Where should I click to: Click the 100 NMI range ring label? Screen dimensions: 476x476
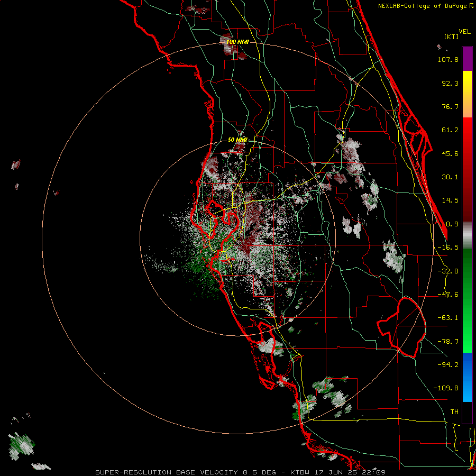click(237, 42)
